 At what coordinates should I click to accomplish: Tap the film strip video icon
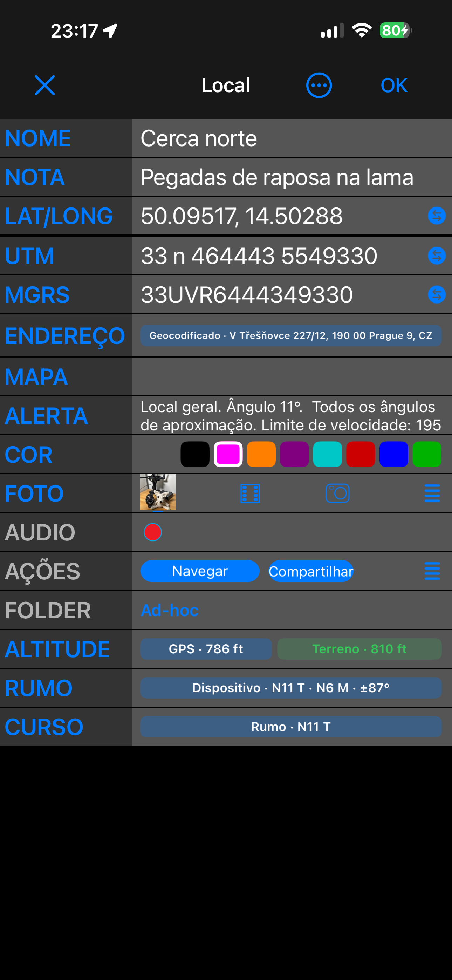pyautogui.click(x=250, y=494)
